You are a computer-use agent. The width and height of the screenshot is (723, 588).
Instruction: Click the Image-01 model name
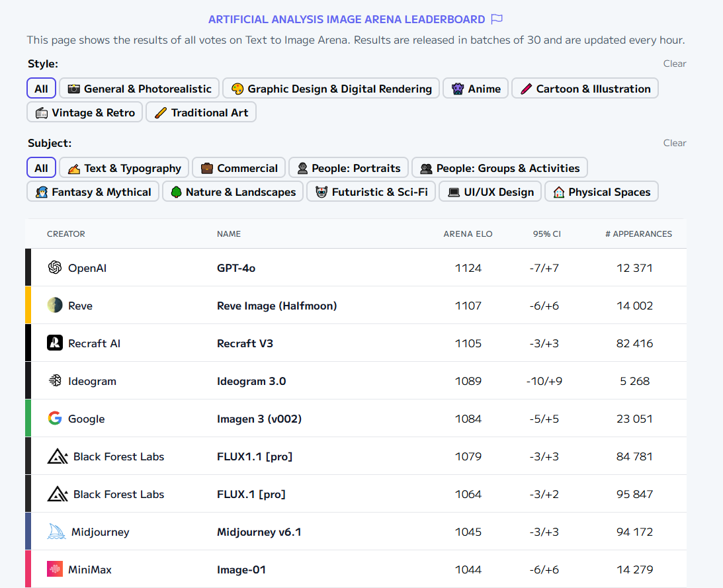coord(241,569)
